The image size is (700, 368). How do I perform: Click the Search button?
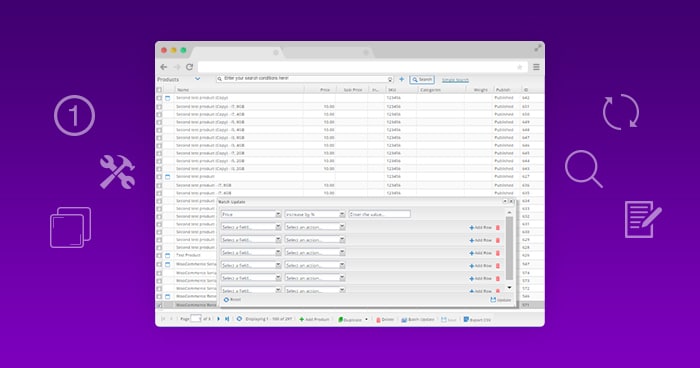pyautogui.click(x=422, y=79)
